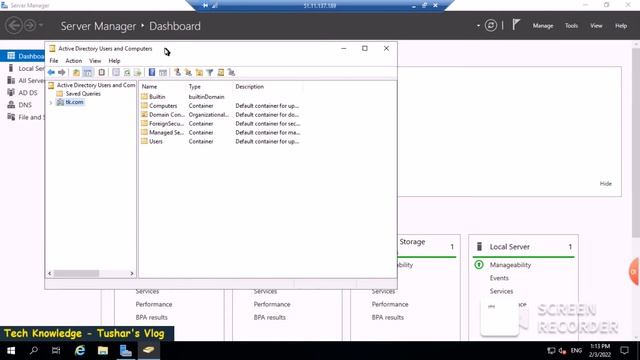Click the Find objects icon in ADUC toolbar
This screenshot has width=640, height=360.
221,73
